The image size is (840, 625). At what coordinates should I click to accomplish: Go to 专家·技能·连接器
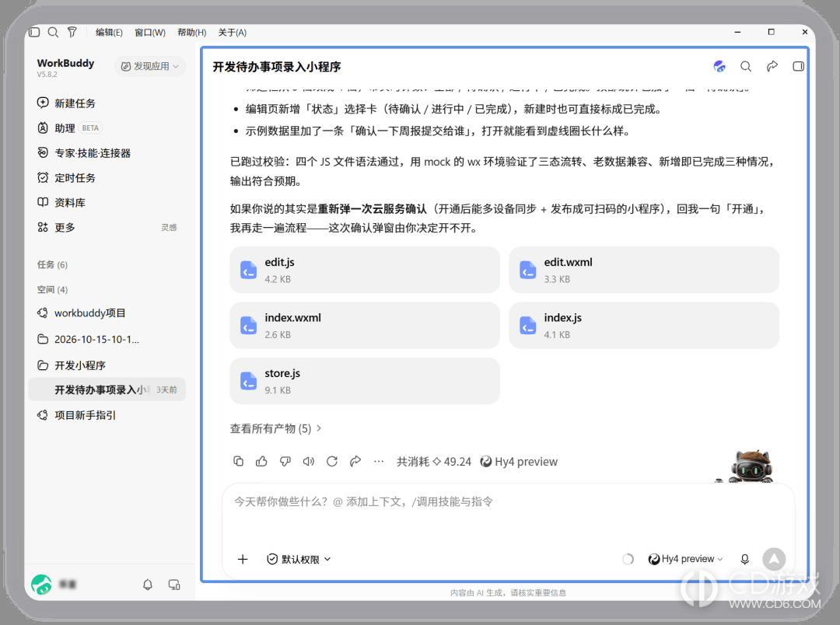pos(84,153)
